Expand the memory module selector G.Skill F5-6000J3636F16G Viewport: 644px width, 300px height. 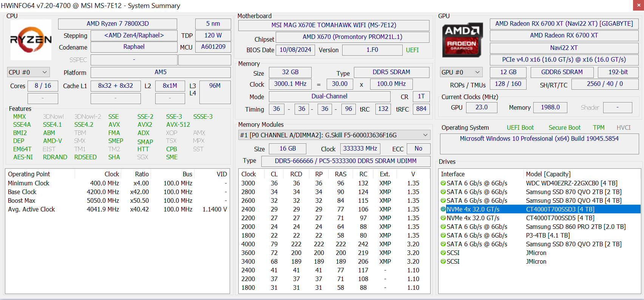point(334,135)
